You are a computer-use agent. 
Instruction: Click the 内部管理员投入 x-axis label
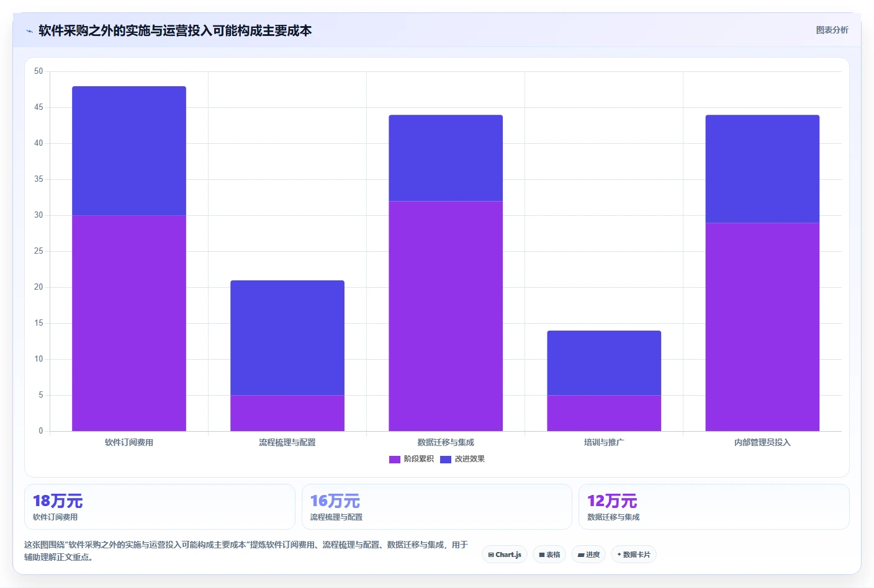[762, 442]
